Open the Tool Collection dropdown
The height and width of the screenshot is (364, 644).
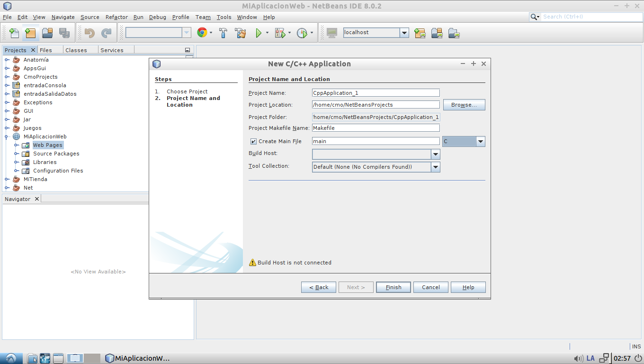tap(436, 167)
